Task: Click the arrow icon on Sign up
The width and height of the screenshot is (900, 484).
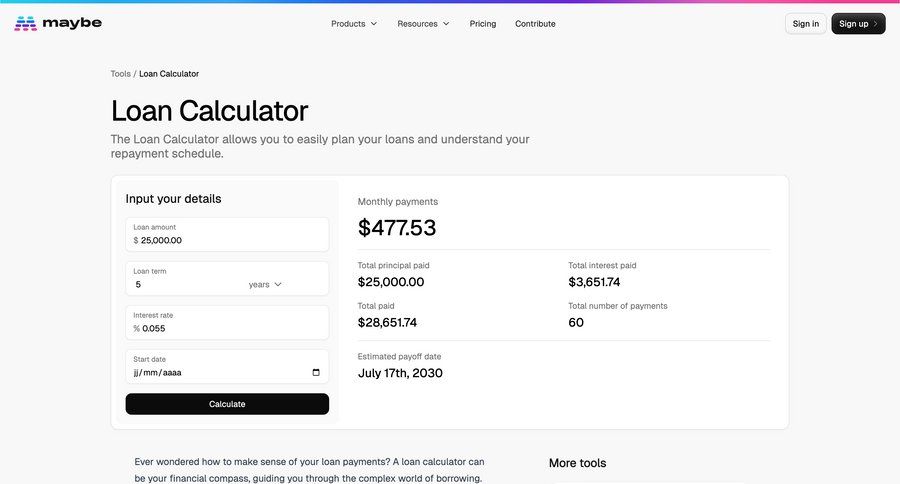Action: click(x=875, y=24)
